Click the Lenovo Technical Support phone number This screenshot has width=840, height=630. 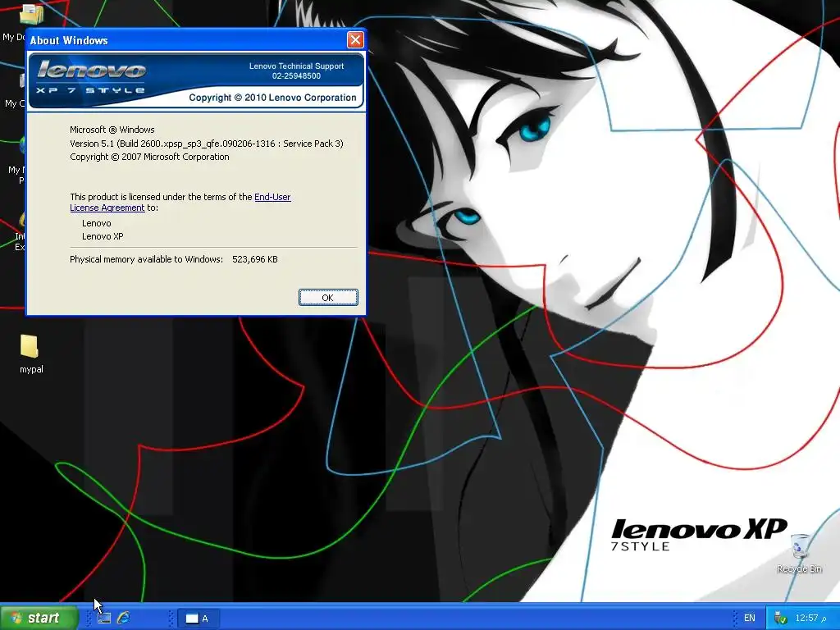pos(296,76)
